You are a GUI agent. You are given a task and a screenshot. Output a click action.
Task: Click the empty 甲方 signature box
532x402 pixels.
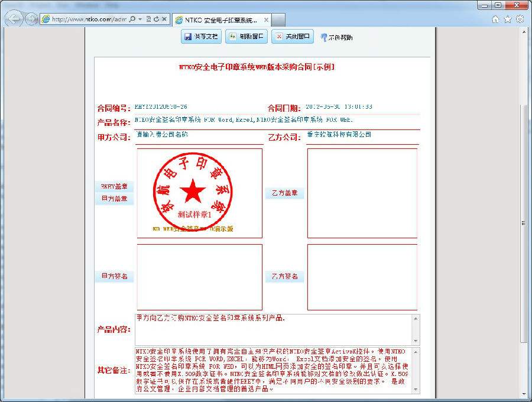(x=200, y=277)
